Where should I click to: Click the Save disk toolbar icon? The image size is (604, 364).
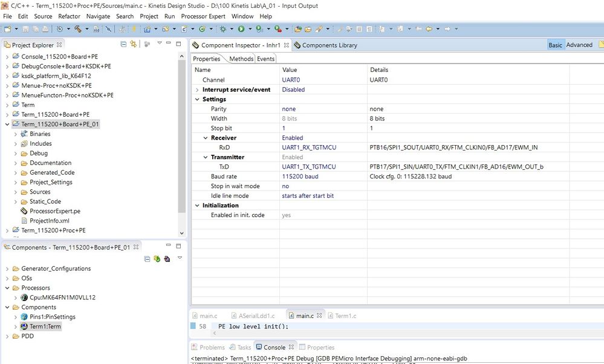point(25,29)
